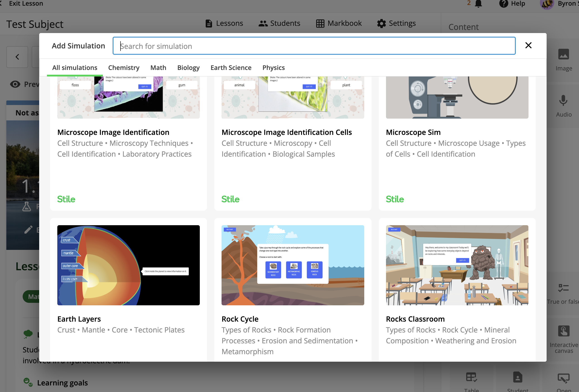This screenshot has width=579, height=392.
Task: Close the Add Simulation dialog
Action: (x=528, y=45)
